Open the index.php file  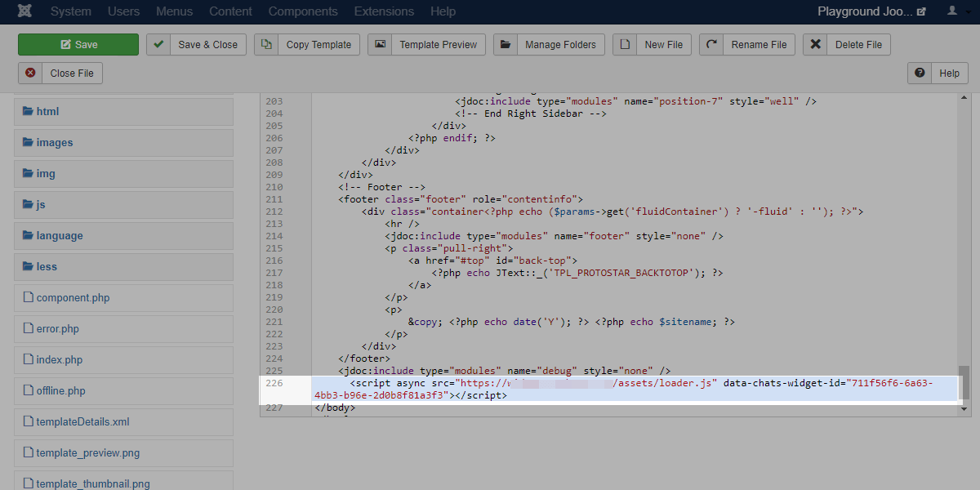59,359
